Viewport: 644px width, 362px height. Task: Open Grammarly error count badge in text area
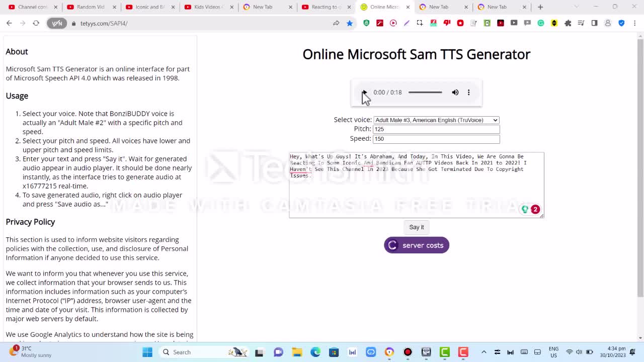535,209
